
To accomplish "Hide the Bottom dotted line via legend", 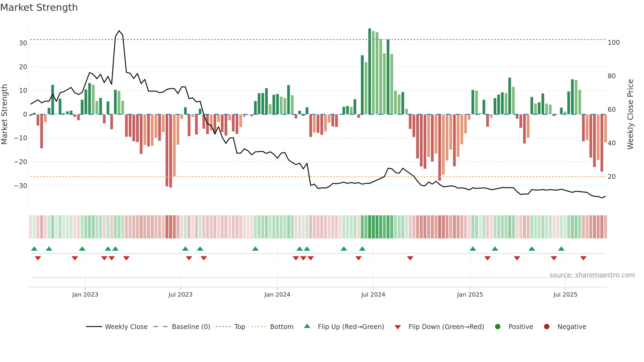I will (272, 327).
